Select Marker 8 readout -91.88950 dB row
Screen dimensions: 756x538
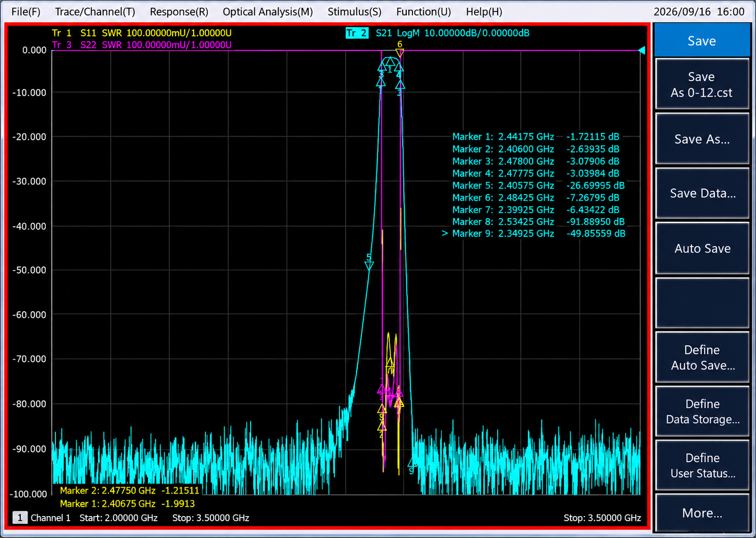click(538, 222)
